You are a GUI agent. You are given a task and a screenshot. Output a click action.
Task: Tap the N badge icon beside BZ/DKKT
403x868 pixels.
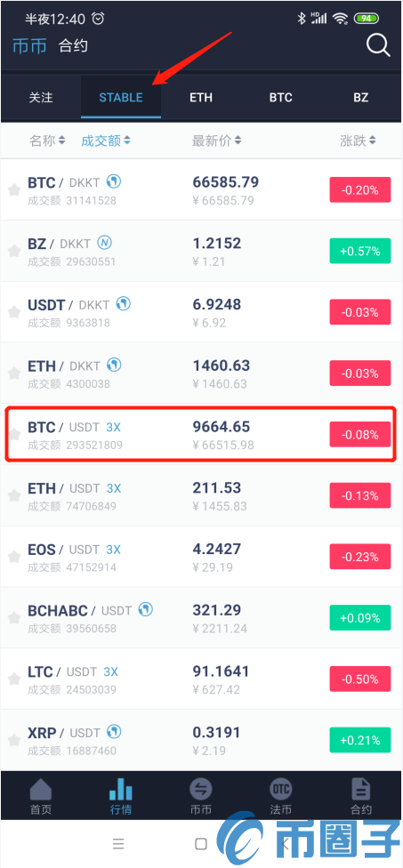[105, 243]
